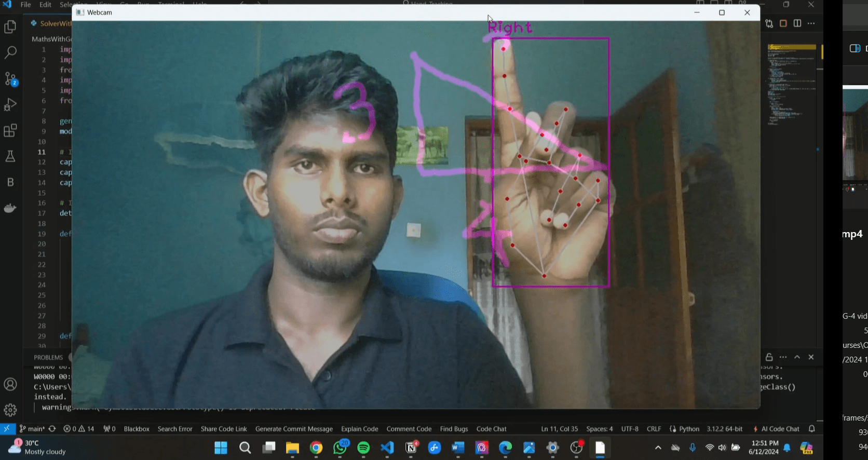Image resolution: width=868 pixels, height=460 pixels.
Task: Click the main* branch in the status bar
Action: [x=32, y=429]
